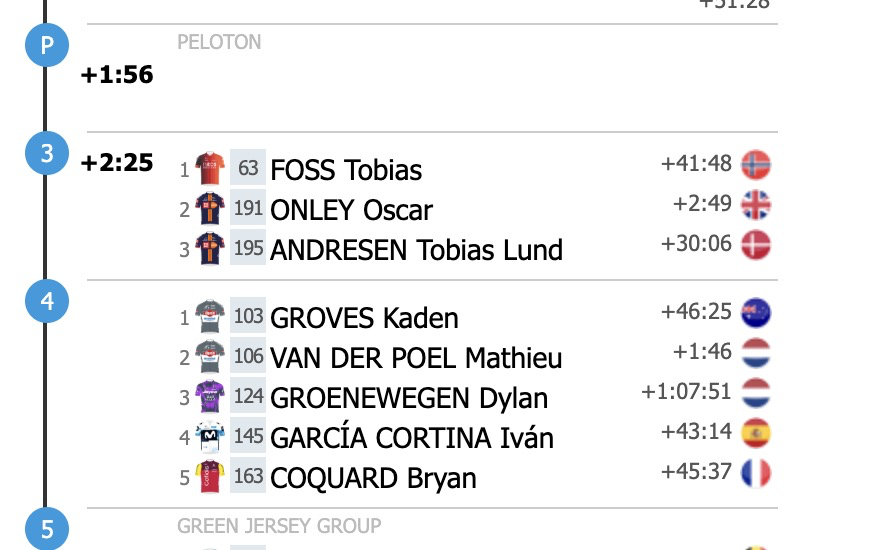Open rider page for VAN DER POEL Mathieu
The height and width of the screenshot is (550, 892).
(x=416, y=358)
